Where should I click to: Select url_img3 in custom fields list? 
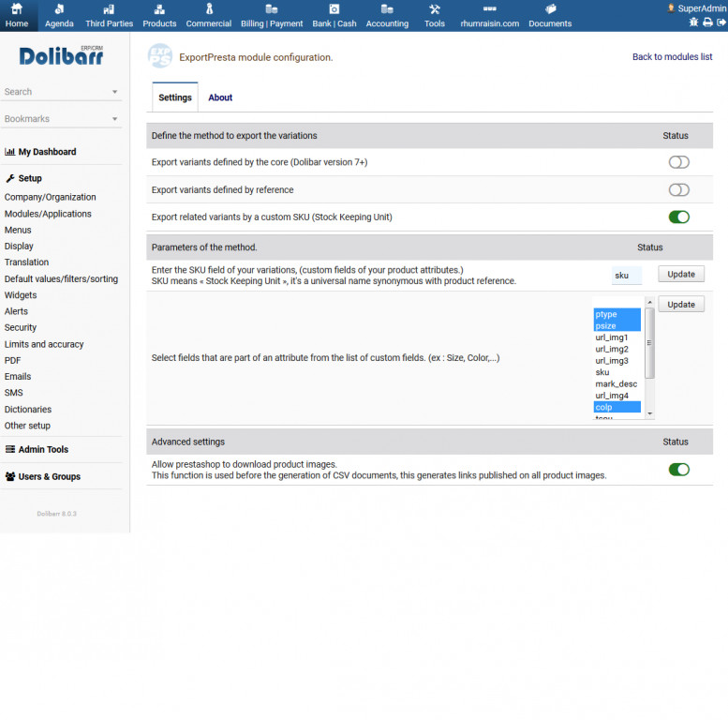(x=617, y=360)
